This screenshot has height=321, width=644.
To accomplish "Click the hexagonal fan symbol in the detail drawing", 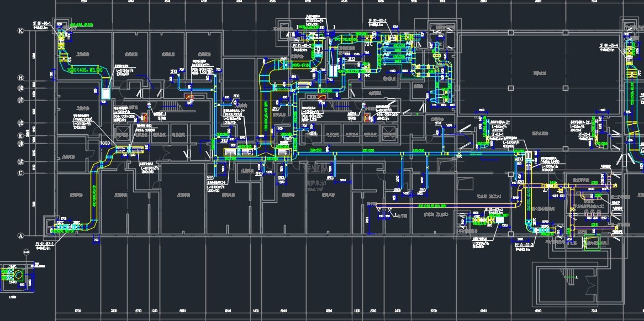I will (18, 275).
